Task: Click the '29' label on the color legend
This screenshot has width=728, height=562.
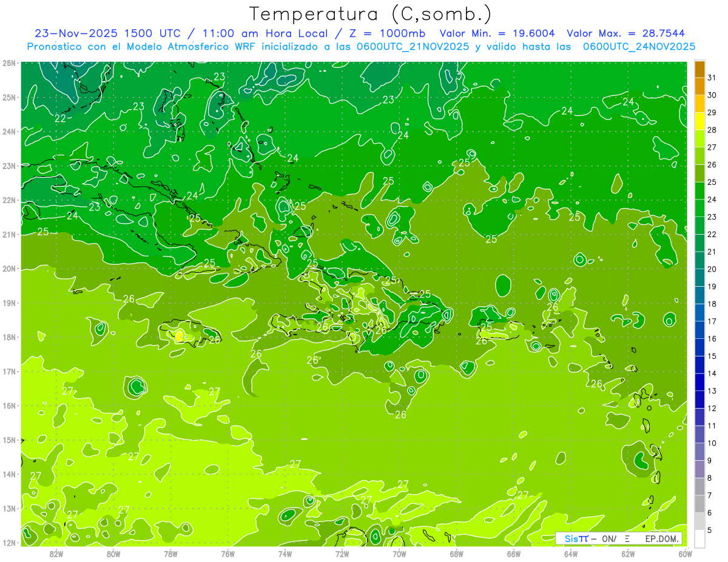Action: click(712, 113)
